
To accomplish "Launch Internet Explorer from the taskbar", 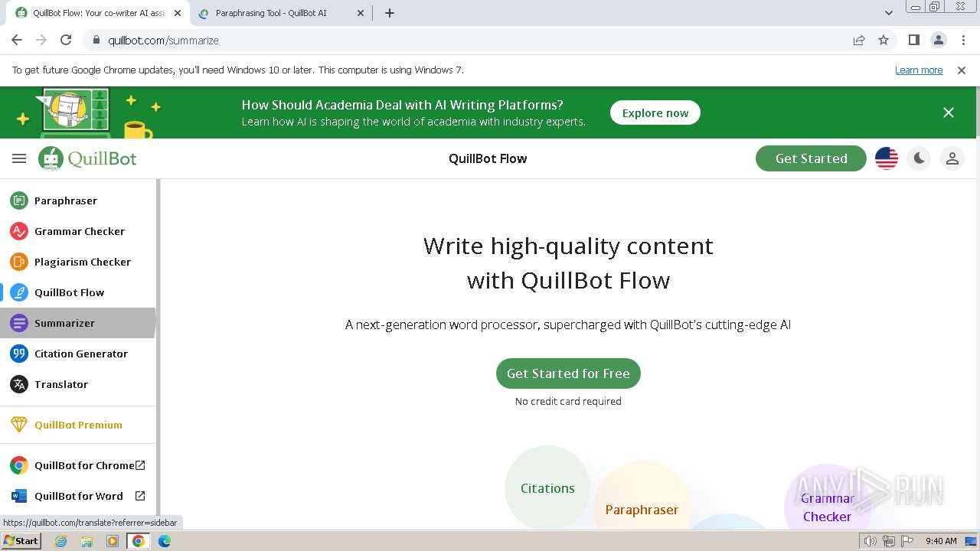I will coord(60,541).
